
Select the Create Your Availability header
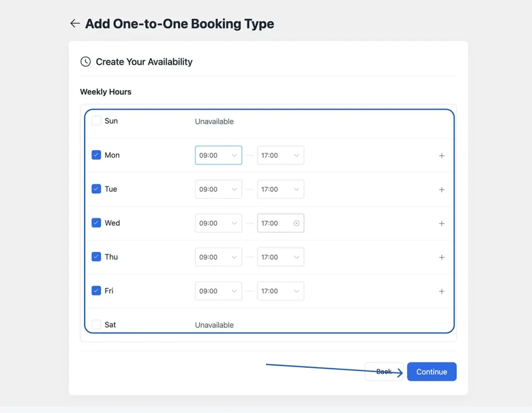pyautogui.click(x=144, y=61)
